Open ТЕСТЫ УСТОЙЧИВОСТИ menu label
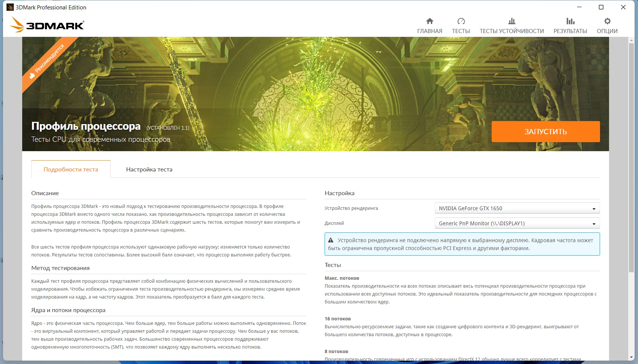 pos(512,31)
